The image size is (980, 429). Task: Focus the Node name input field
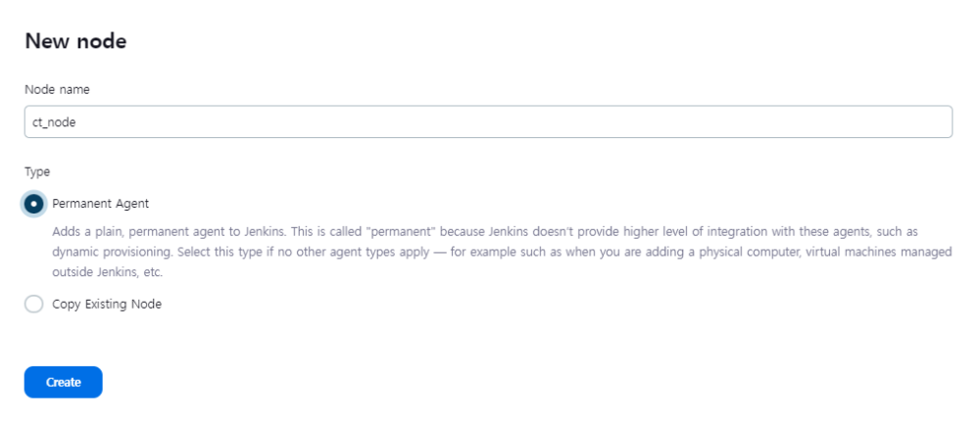(488, 121)
